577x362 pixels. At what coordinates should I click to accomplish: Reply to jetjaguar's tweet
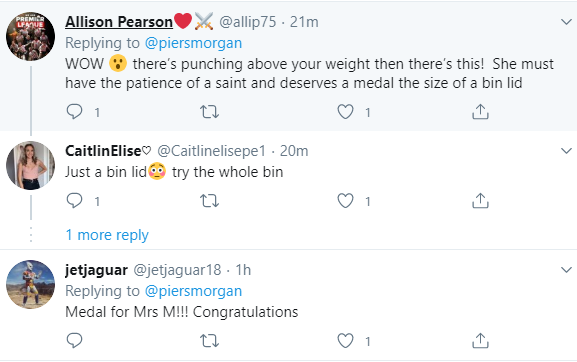coord(74,341)
